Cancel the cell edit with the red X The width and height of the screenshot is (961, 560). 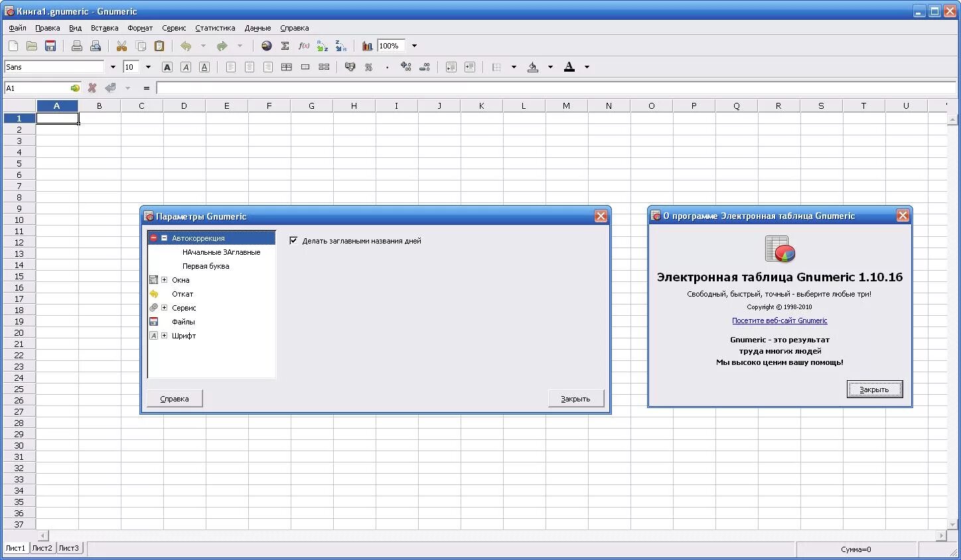[x=92, y=88]
